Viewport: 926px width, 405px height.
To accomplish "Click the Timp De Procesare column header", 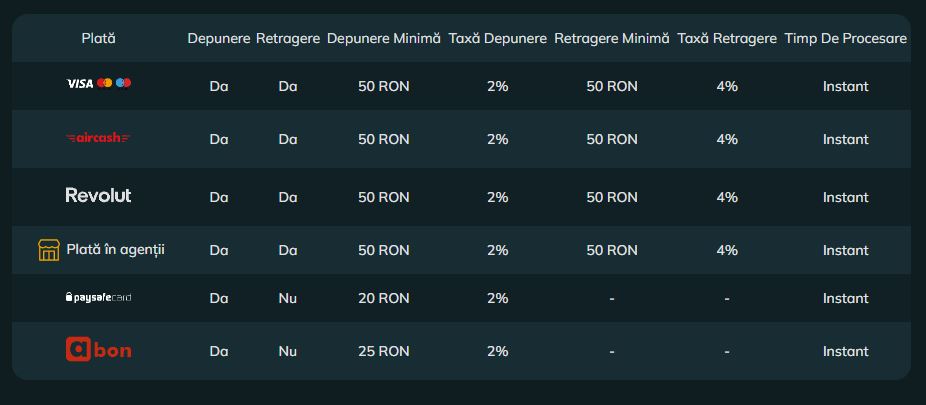I will pos(845,38).
